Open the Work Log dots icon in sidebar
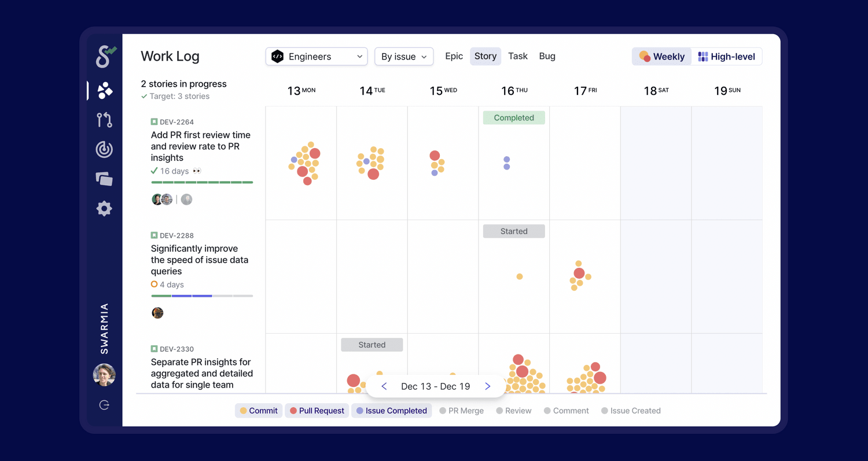Viewport: 868px width, 461px height. pyautogui.click(x=104, y=90)
